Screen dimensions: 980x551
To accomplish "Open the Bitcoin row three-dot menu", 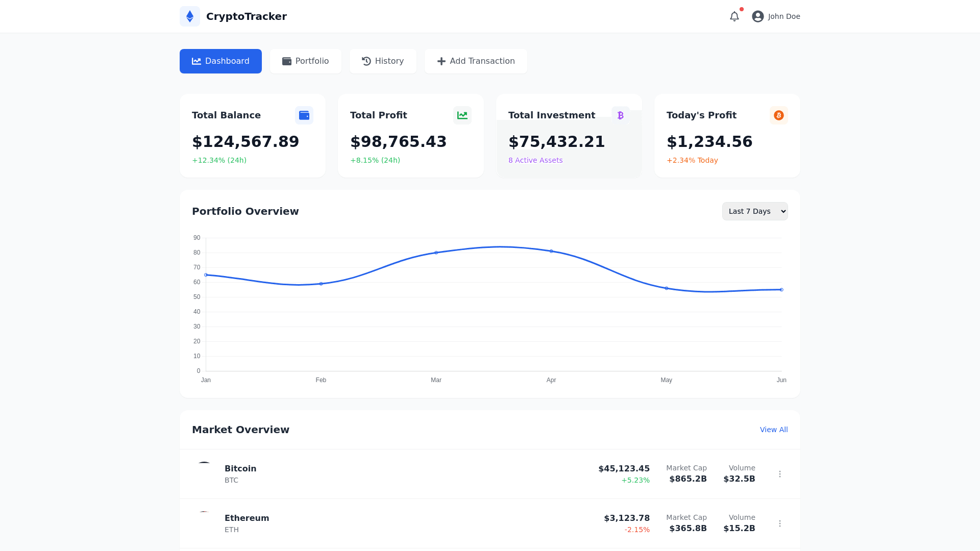I will click(x=780, y=474).
